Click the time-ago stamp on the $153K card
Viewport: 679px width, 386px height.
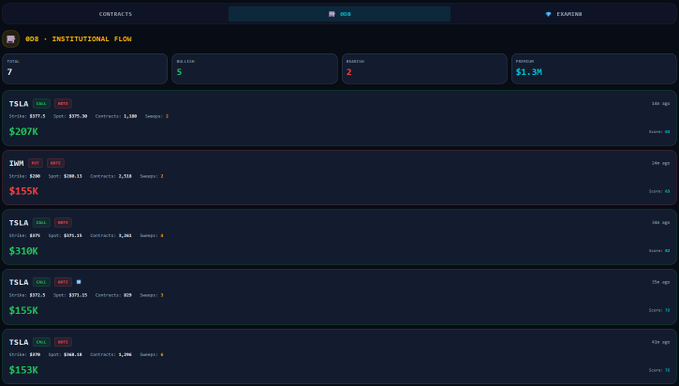[661, 342]
